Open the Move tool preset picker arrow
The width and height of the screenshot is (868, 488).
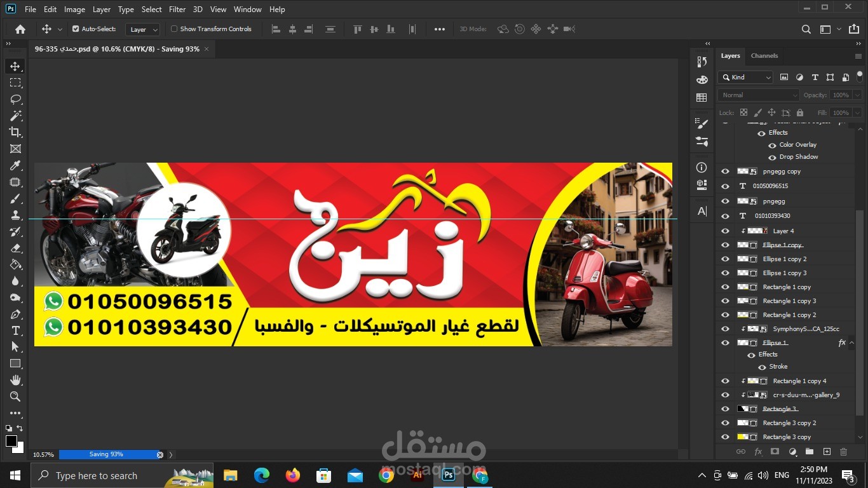pyautogui.click(x=60, y=29)
